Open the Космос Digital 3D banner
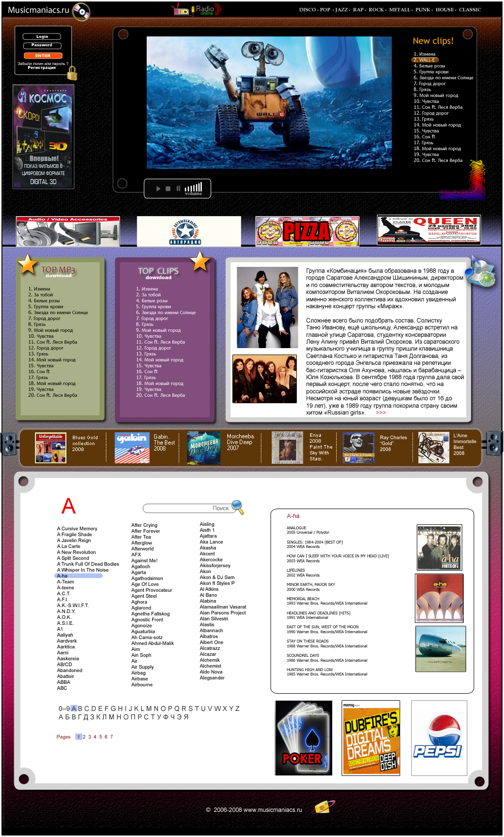This screenshot has height=837, width=504. (x=43, y=136)
